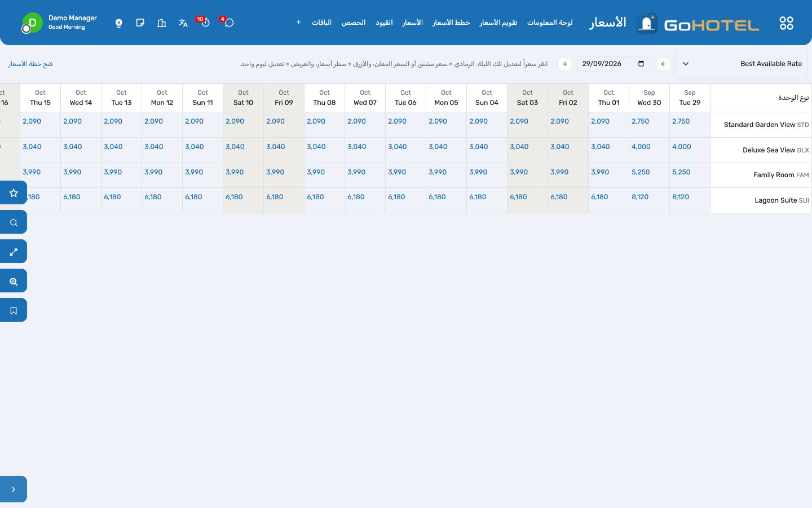The height and width of the screenshot is (508, 812).
Task: Click Deluxe Sea View rate for Wed 30
Action: [x=641, y=147]
